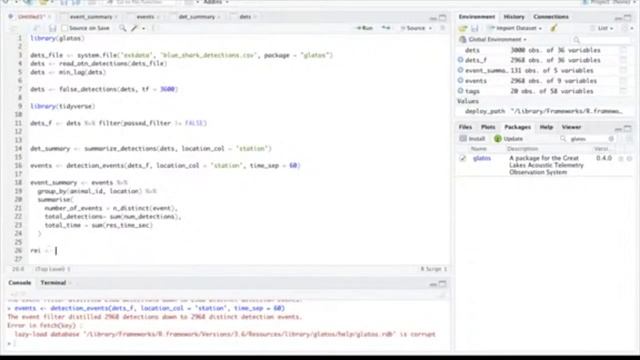Open glatos package web page via globe icon
The height and width of the screenshot is (360, 640).
tap(621, 158)
